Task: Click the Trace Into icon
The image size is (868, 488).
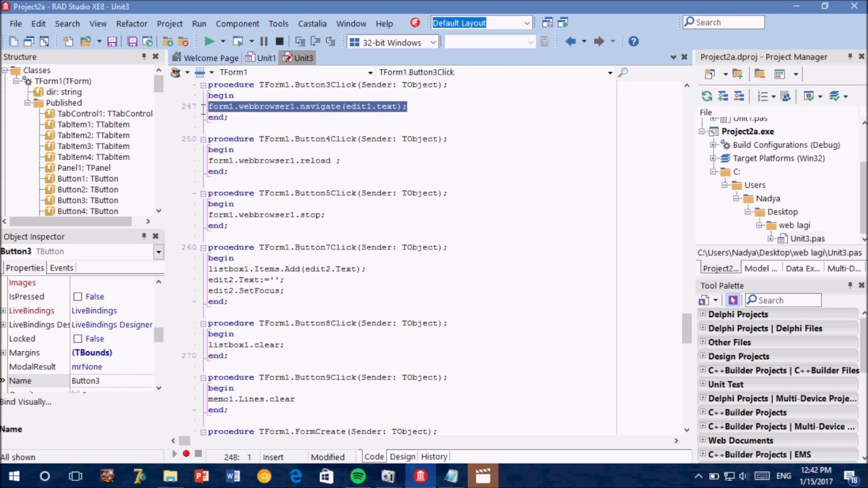Action: point(300,41)
